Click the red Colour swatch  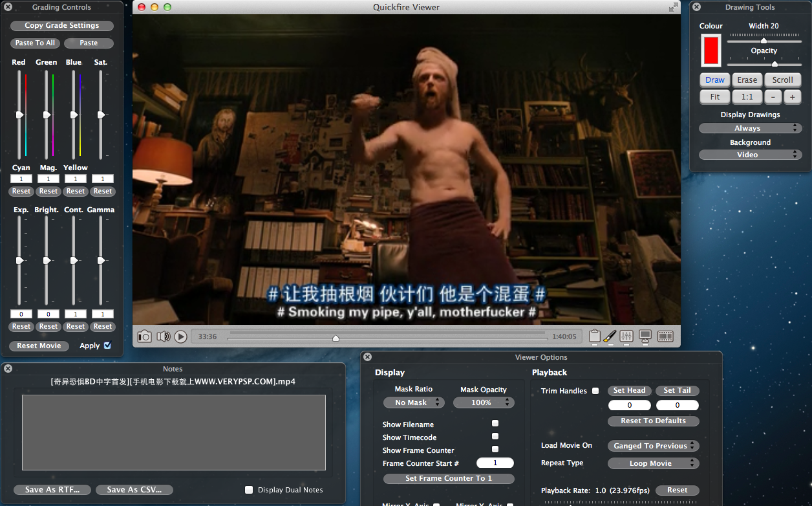pyautogui.click(x=711, y=50)
